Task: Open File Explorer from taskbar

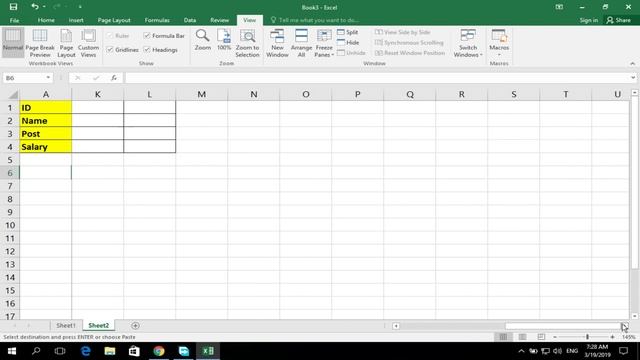Action: (x=110, y=351)
